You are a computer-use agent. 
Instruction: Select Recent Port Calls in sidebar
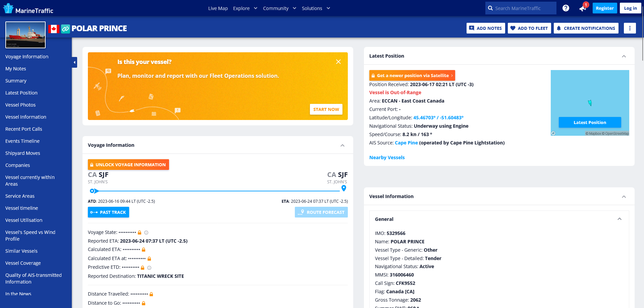click(24, 129)
